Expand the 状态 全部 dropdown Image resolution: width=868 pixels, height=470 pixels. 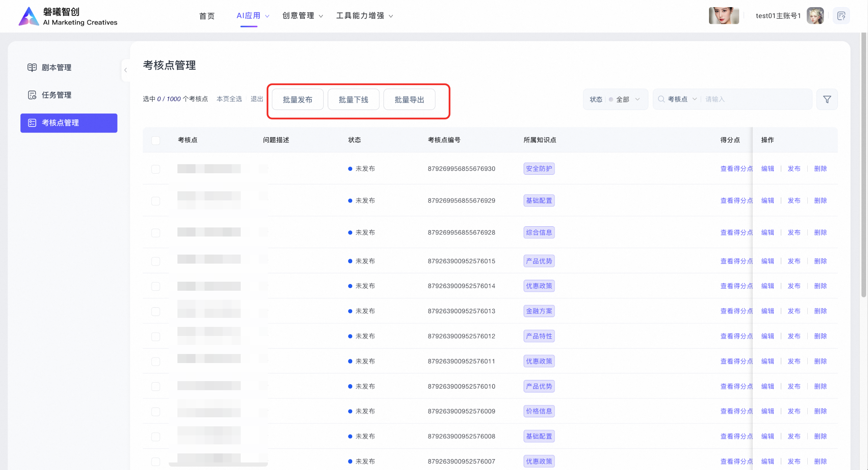(x=616, y=99)
